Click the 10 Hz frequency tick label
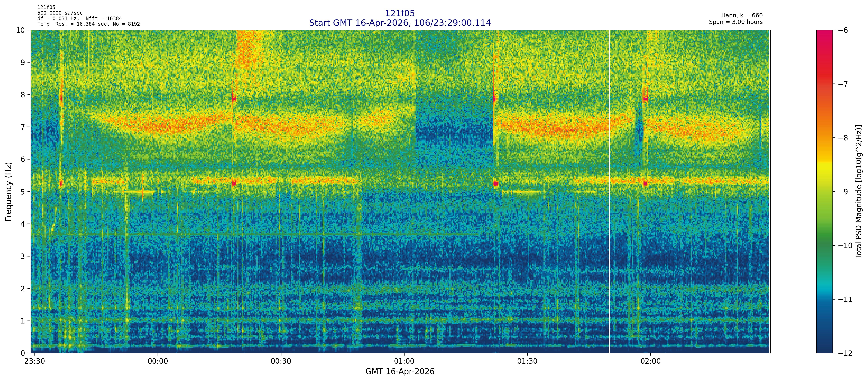Screen dimensions: 868x381 click(21, 30)
